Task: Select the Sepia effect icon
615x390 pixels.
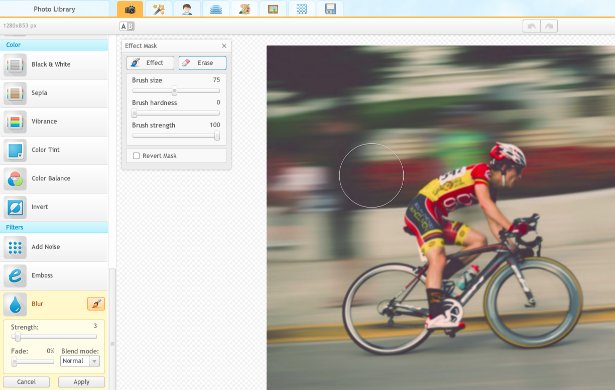Action: pos(15,93)
